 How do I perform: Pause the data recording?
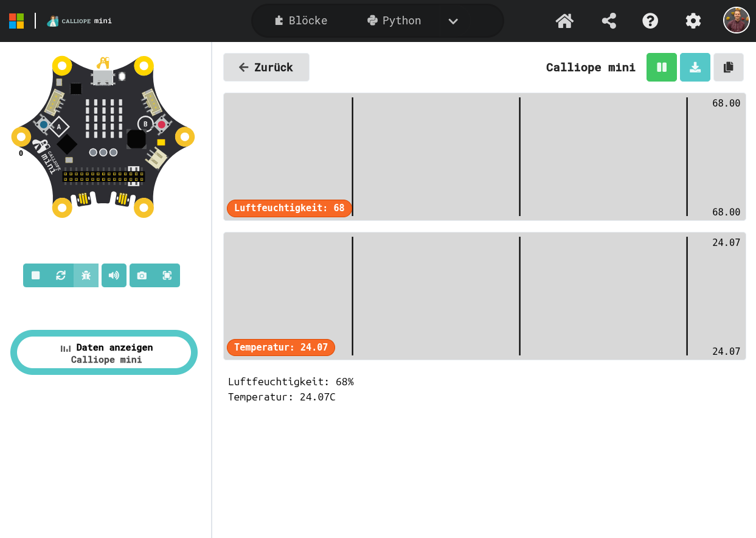tap(662, 68)
